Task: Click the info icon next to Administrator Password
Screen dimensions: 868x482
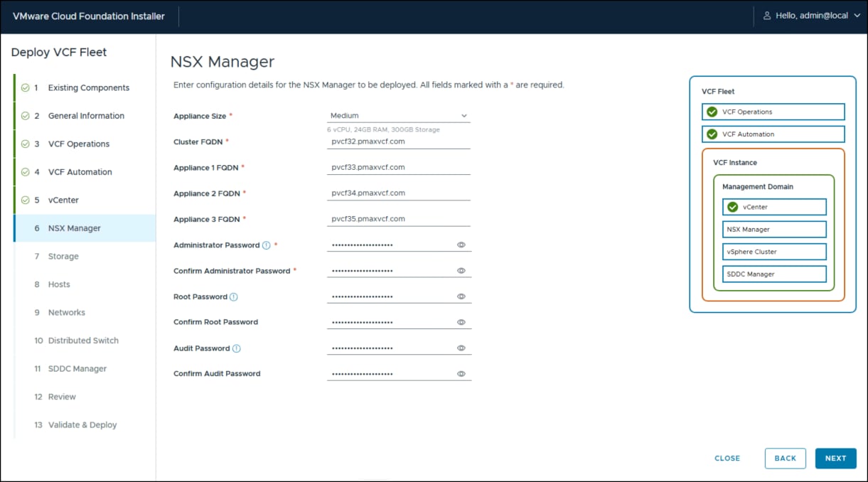Action: pyautogui.click(x=267, y=245)
